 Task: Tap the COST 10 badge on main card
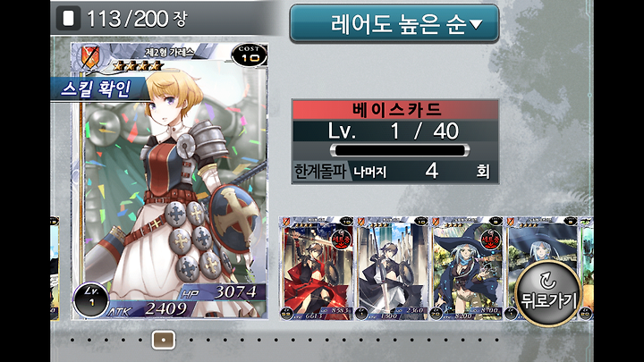click(250, 55)
